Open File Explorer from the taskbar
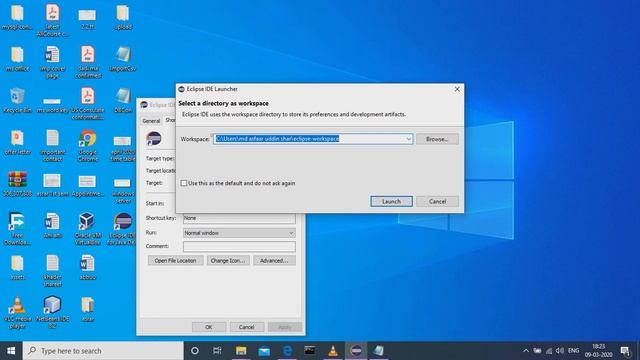 tap(241, 351)
